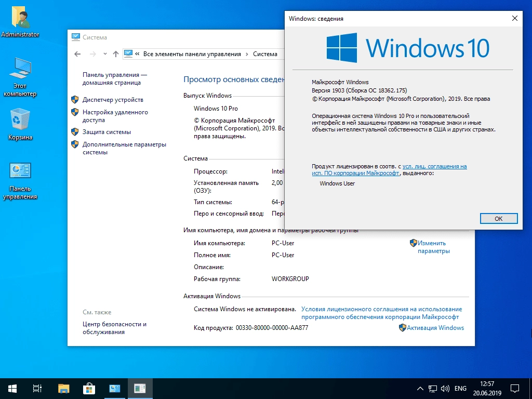Close the Windows: сведения dialog
The image size is (532, 399).
click(515, 18)
